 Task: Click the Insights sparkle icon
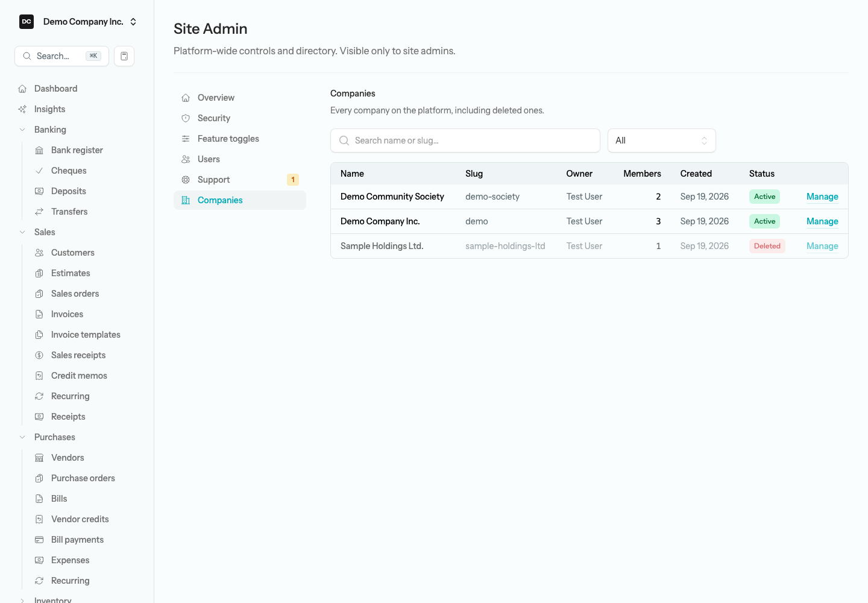(x=22, y=109)
